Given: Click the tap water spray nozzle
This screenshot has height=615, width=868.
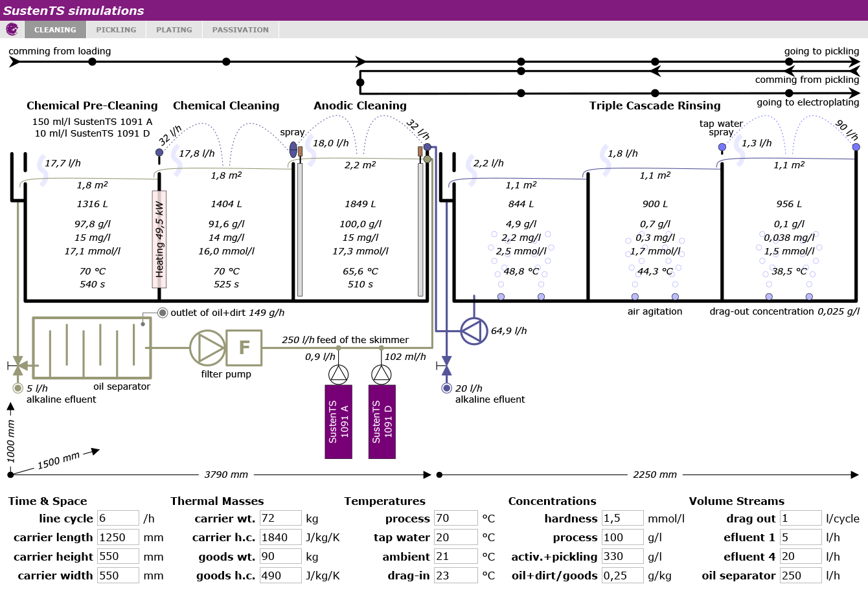Looking at the screenshot, I should (x=722, y=147).
